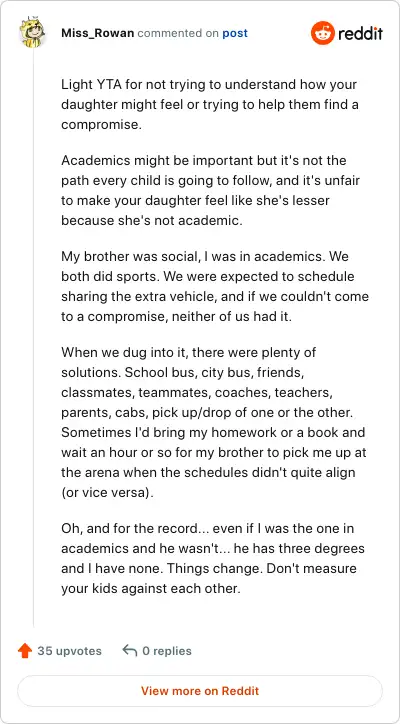Click the orange upvote arrow icon
Image resolution: width=400 pixels, height=724 pixels.
coord(24,651)
